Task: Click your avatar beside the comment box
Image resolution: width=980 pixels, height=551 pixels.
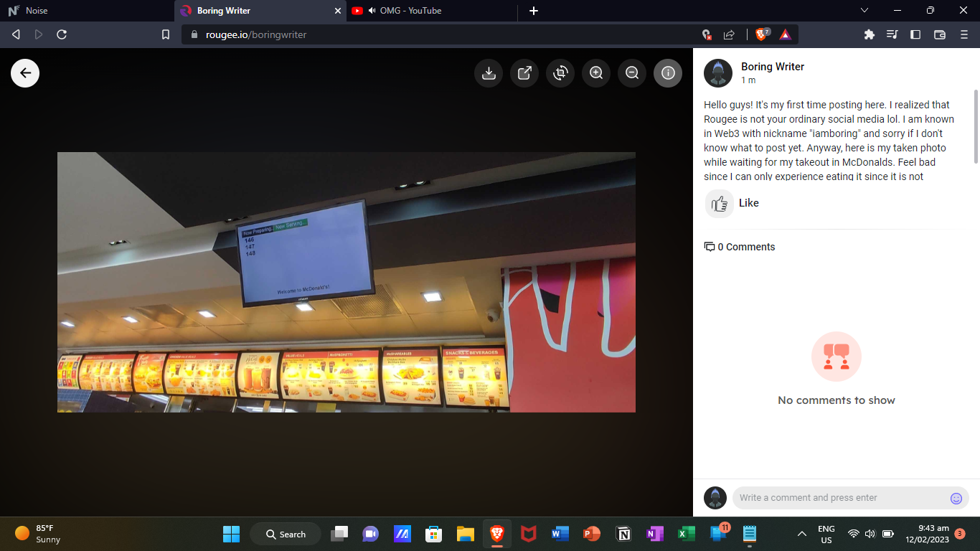Action: (x=715, y=498)
